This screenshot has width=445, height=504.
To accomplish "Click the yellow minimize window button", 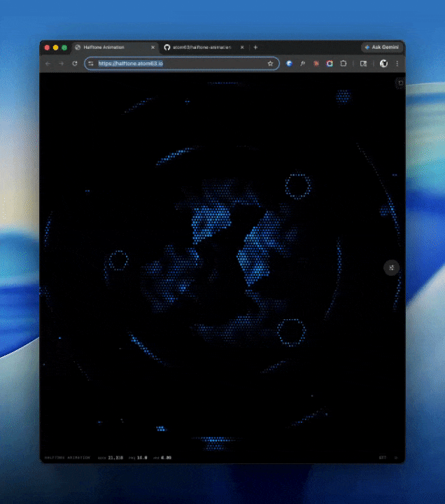I will [55, 48].
